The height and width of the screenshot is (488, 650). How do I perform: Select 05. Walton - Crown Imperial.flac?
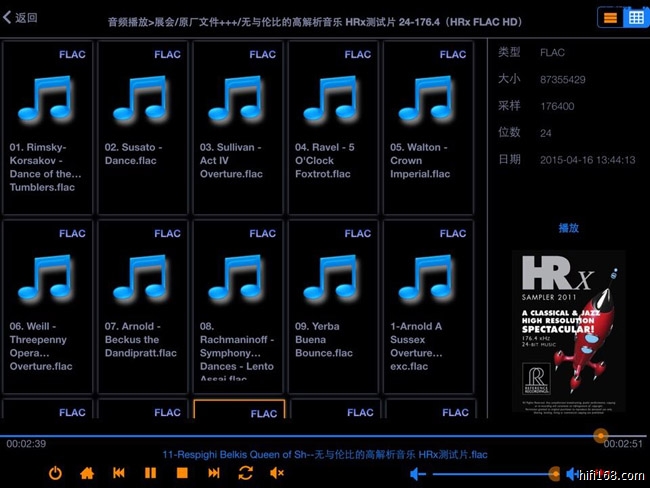pyautogui.click(x=429, y=128)
